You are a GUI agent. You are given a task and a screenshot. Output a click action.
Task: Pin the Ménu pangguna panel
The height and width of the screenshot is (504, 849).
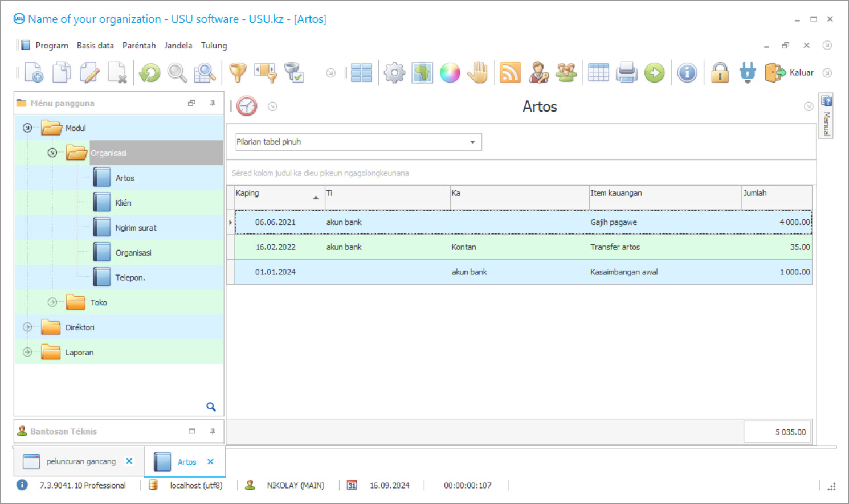(x=213, y=103)
